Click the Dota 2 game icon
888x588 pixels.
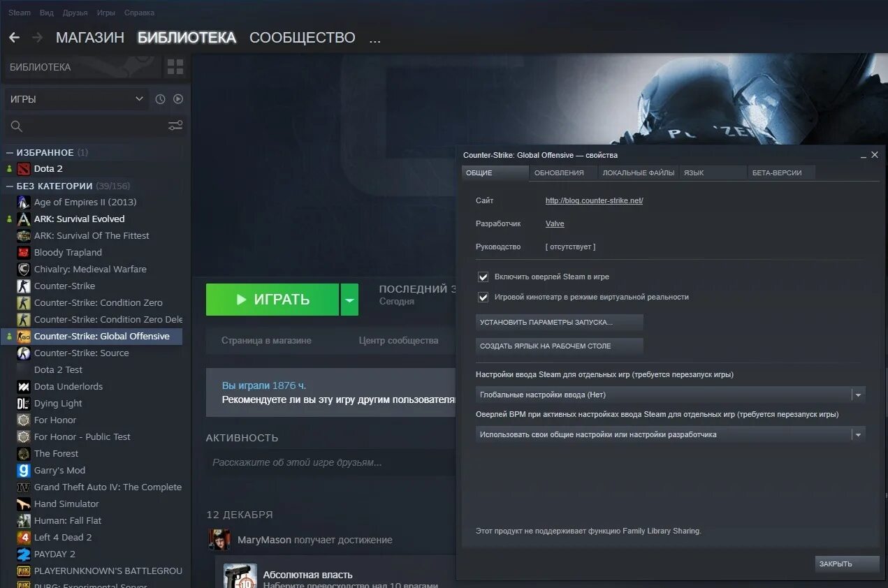pos(24,168)
